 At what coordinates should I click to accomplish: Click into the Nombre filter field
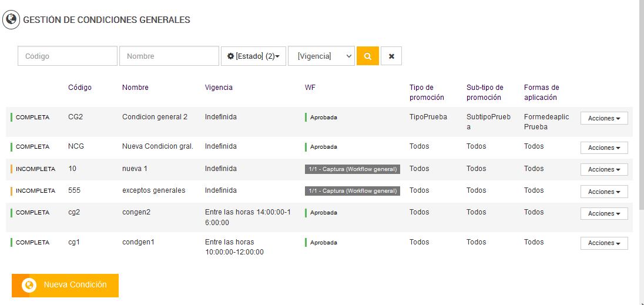(169, 56)
